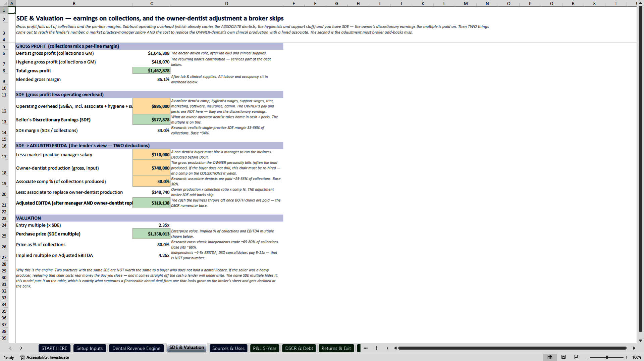The image size is (644, 361).
Task: Click the zoom in plus icon
Action: pos(626,357)
